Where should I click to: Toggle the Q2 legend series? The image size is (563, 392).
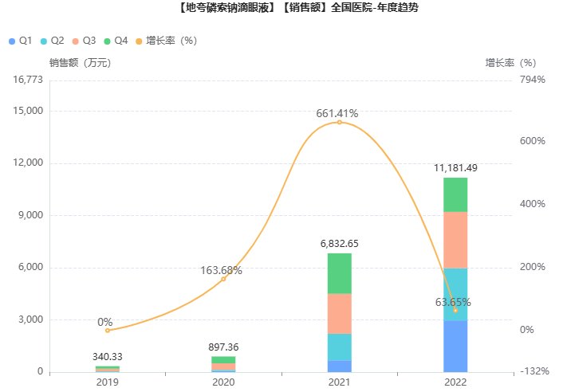[52, 40]
